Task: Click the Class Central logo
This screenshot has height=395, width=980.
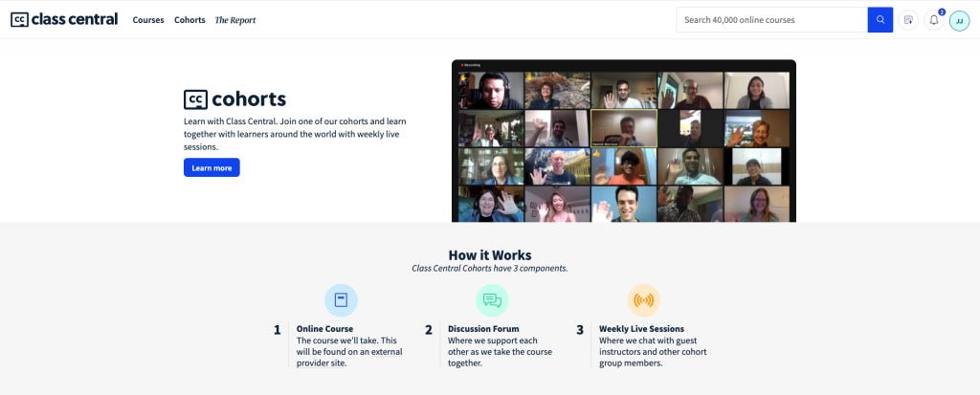Action: point(64,19)
